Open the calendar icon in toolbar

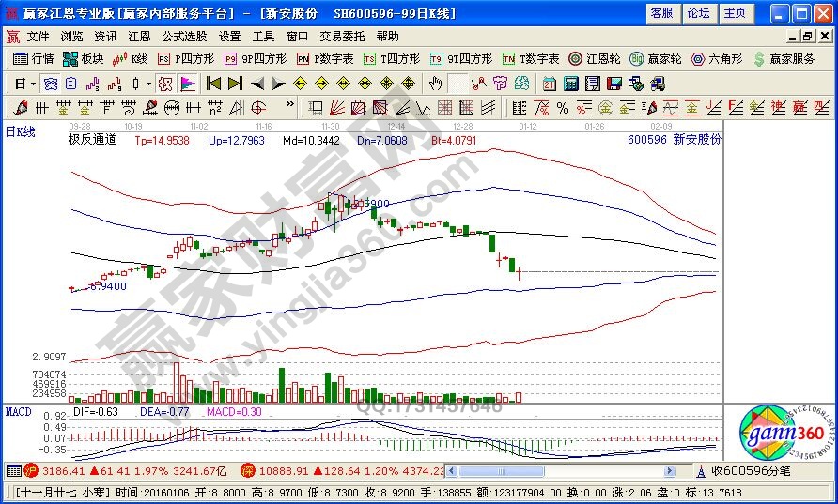pyautogui.click(x=550, y=83)
